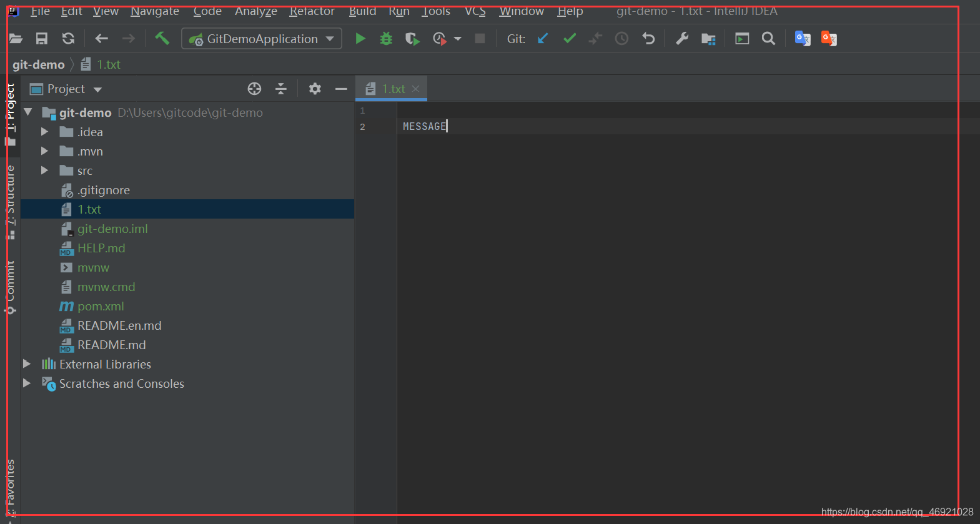The image size is (980, 524).
Task: Toggle the Structure tool window
Action: coord(11,202)
